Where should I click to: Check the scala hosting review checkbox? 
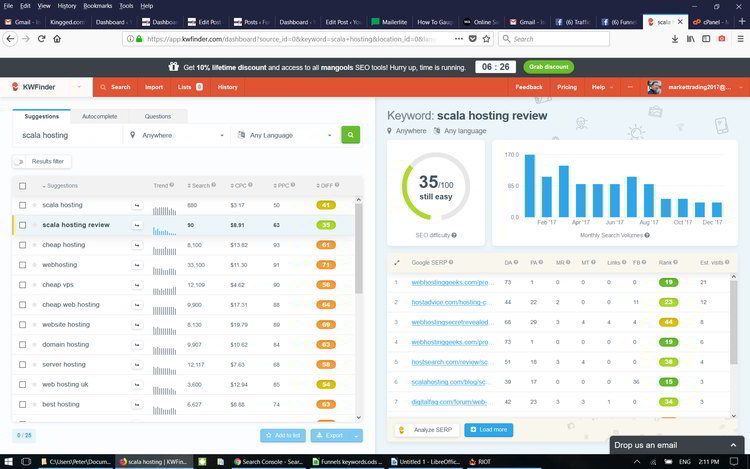click(22, 225)
